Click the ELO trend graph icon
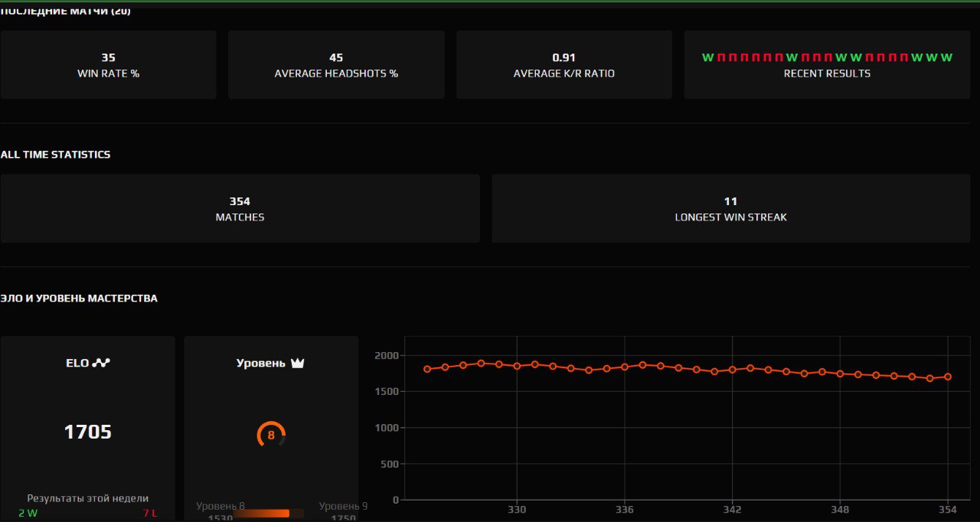Screen dimensions: 980x522 pyautogui.click(x=101, y=363)
